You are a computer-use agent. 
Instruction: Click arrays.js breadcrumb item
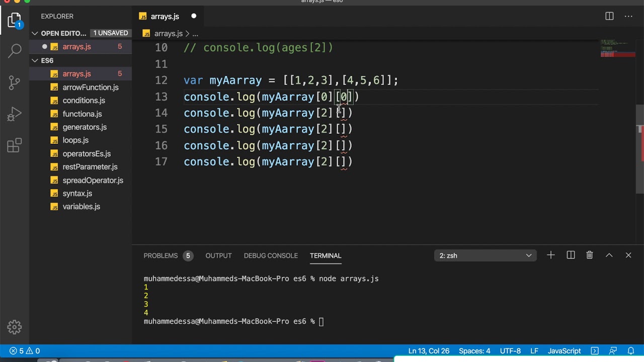tap(168, 34)
